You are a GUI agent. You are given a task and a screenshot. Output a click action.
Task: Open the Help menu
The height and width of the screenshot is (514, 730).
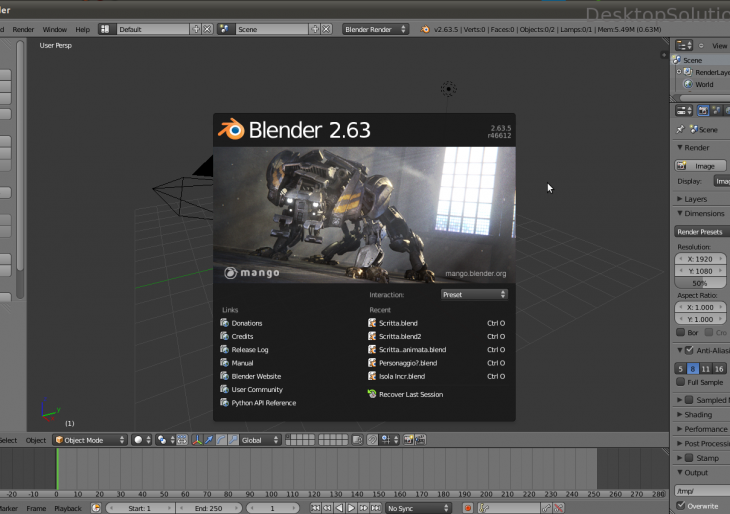(x=83, y=30)
